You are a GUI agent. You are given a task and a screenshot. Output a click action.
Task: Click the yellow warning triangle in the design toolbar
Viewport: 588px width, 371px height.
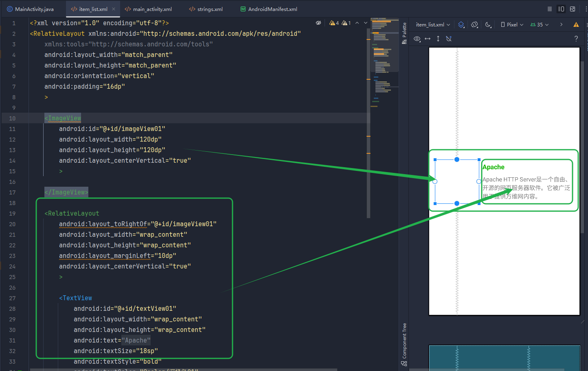point(576,24)
